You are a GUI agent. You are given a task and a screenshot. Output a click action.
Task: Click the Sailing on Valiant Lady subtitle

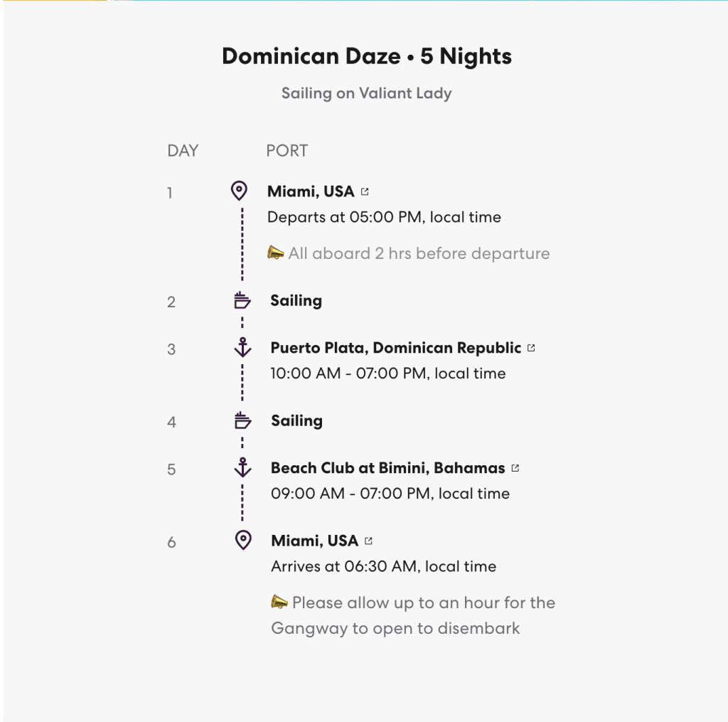click(x=366, y=93)
